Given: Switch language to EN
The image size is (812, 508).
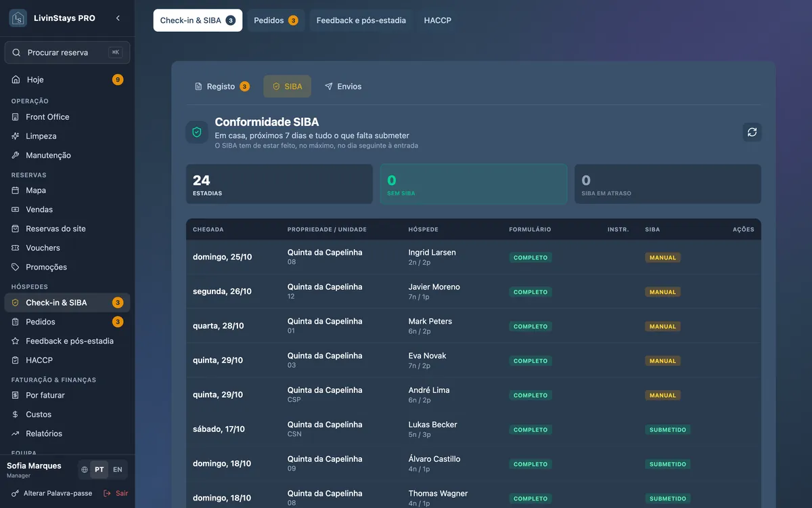Looking at the screenshot, I should (x=118, y=469).
